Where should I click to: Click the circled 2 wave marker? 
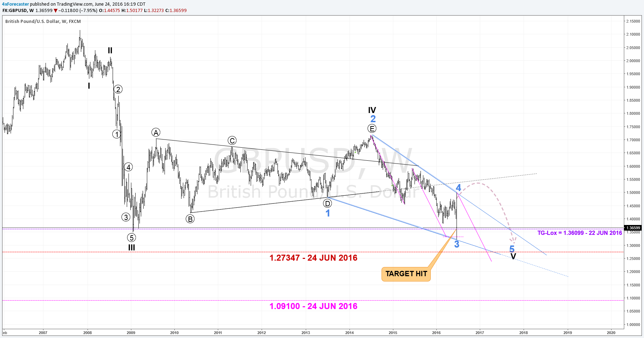[118, 89]
